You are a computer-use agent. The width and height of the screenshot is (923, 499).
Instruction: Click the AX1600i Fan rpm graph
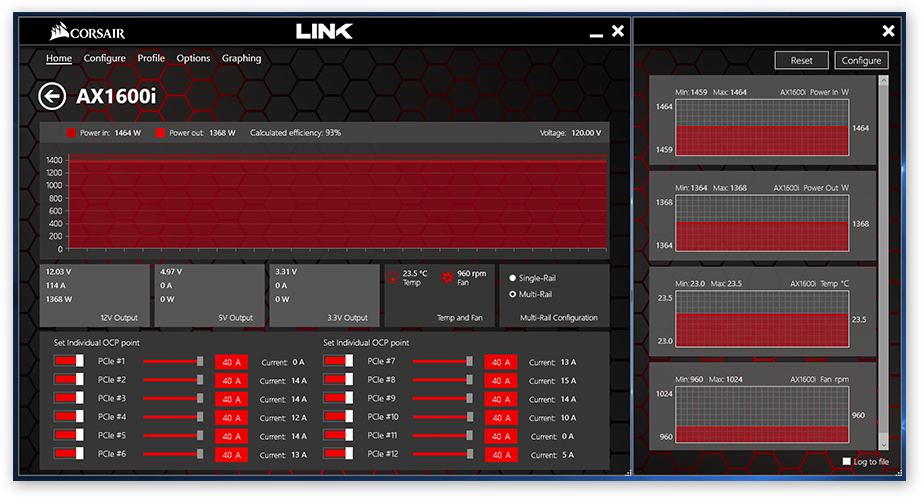(x=762, y=415)
